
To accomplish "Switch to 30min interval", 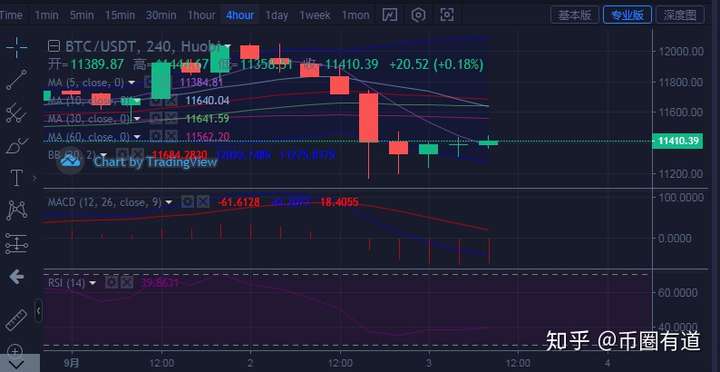I will click(x=161, y=16).
